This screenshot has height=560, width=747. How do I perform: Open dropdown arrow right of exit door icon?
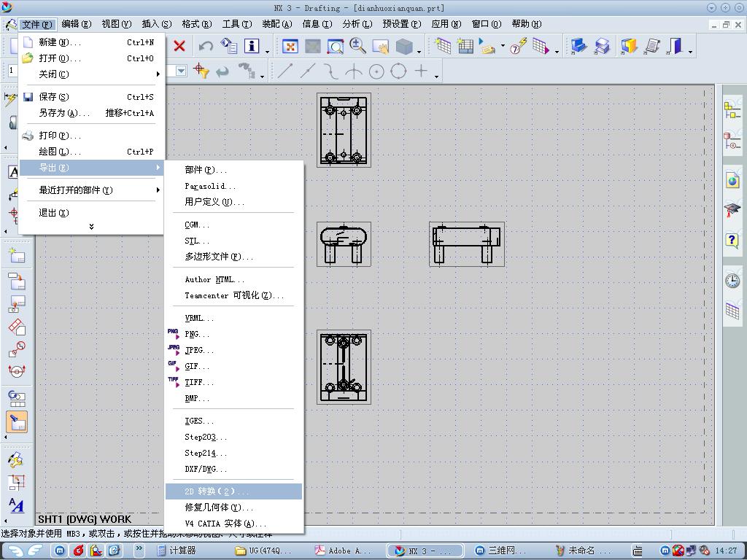coord(690,52)
